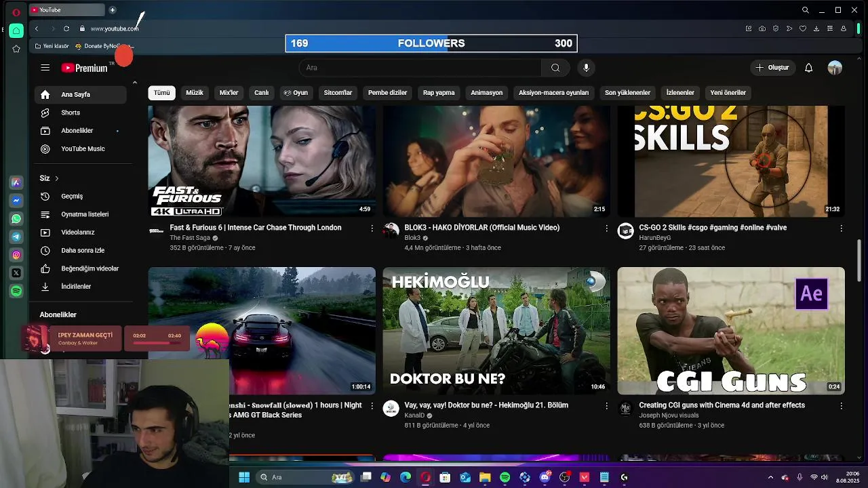This screenshot has height=488, width=868.
Task: Select the Aksiyon-macera oyunları chip
Action: click(553, 93)
